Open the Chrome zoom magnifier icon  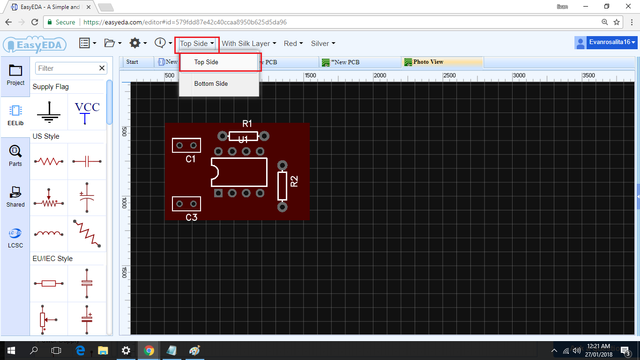[x=604, y=22]
